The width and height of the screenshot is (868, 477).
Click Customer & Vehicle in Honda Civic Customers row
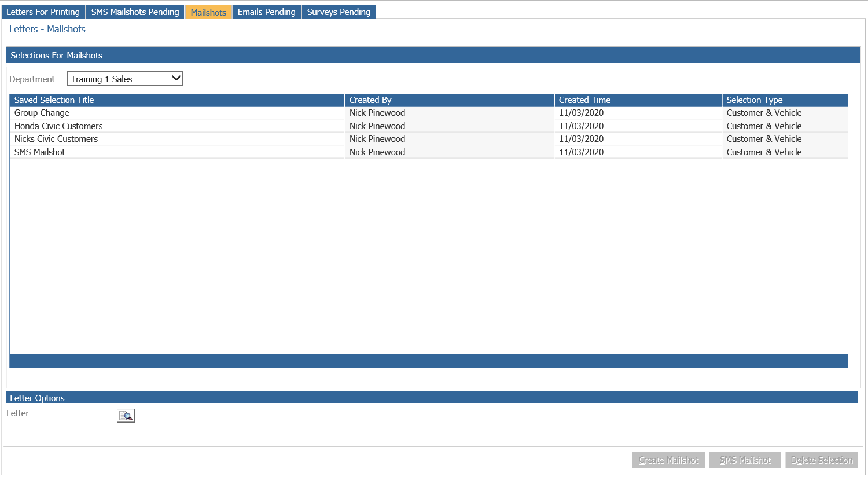[x=764, y=126]
